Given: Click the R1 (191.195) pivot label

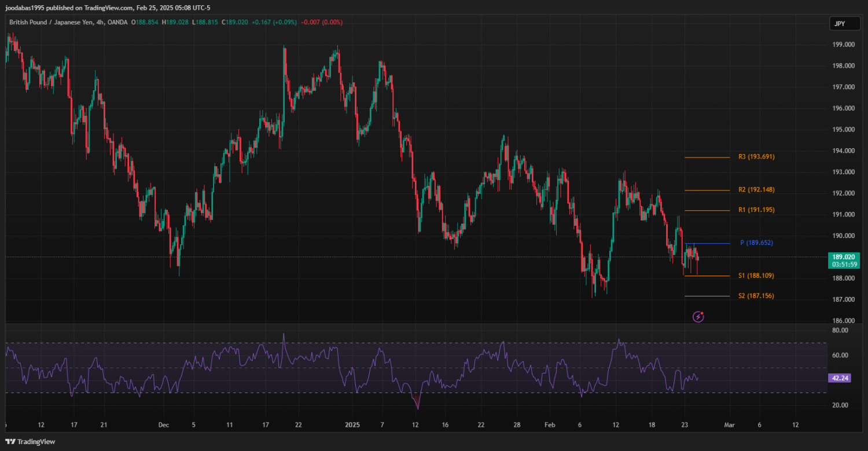Looking at the screenshot, I should (756, 210).
